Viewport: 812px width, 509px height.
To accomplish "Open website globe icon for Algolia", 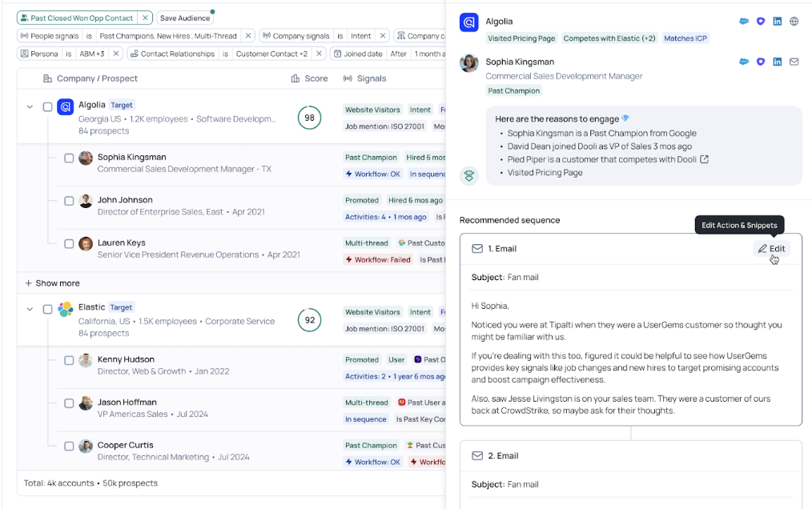I will [794, 22].
